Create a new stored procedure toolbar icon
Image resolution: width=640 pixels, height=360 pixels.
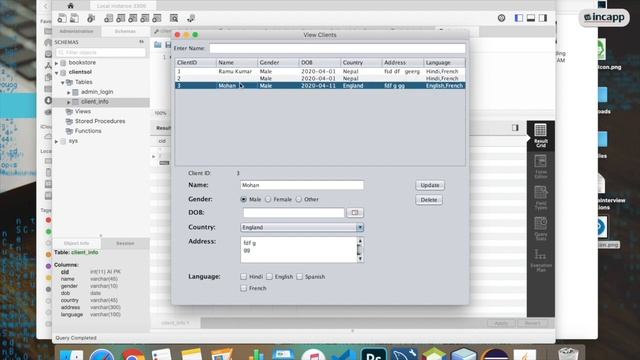pos(145,18)
